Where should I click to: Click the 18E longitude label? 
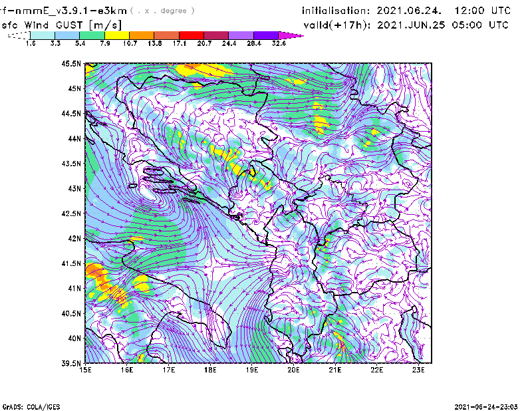[x=210, y=370]
